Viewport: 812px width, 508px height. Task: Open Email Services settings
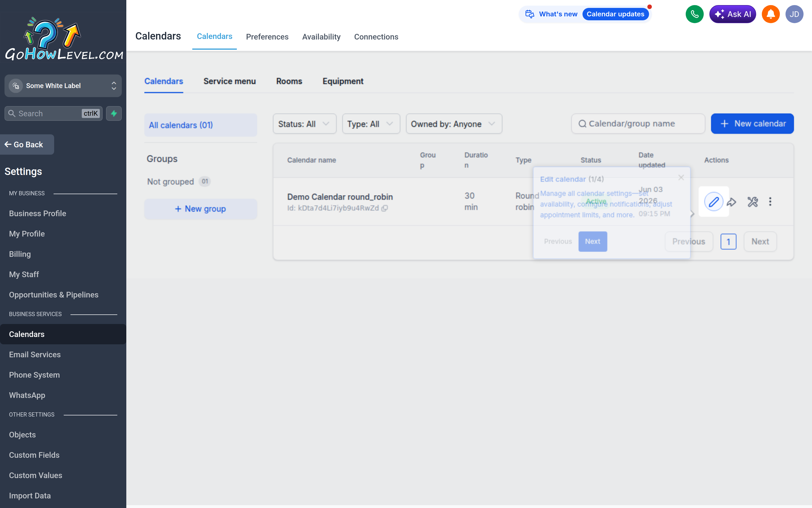tap(35, 354)
